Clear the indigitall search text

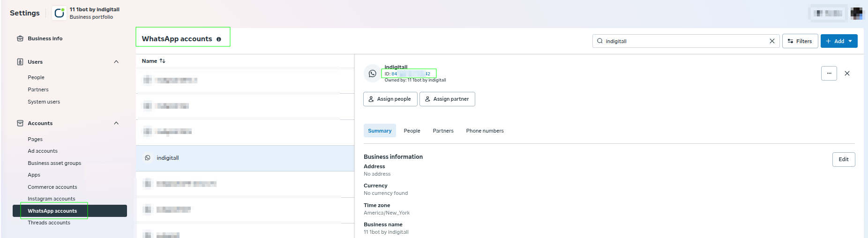tap(772, 41)
